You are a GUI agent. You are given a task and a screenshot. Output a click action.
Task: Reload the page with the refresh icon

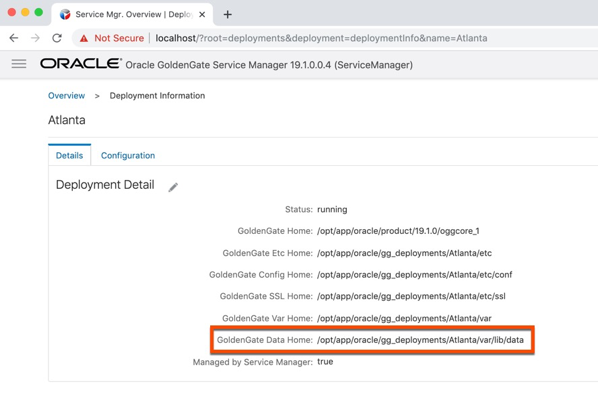[x=57, y=38]
